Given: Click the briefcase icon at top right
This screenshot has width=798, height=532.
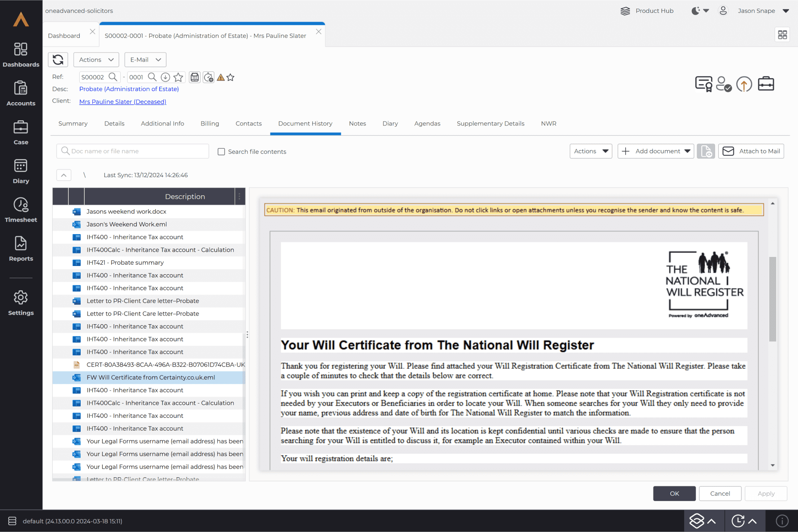Looking at the screenshot, I should coord(766,84).
